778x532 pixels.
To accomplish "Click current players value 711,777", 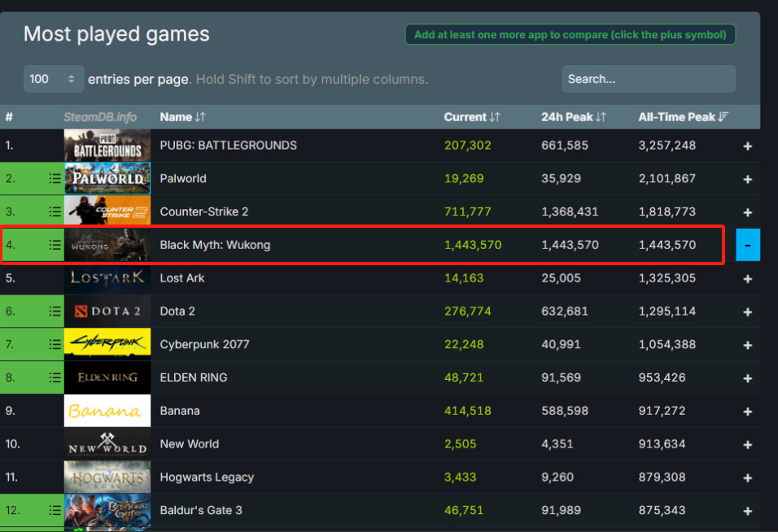I will pos(467,211).
